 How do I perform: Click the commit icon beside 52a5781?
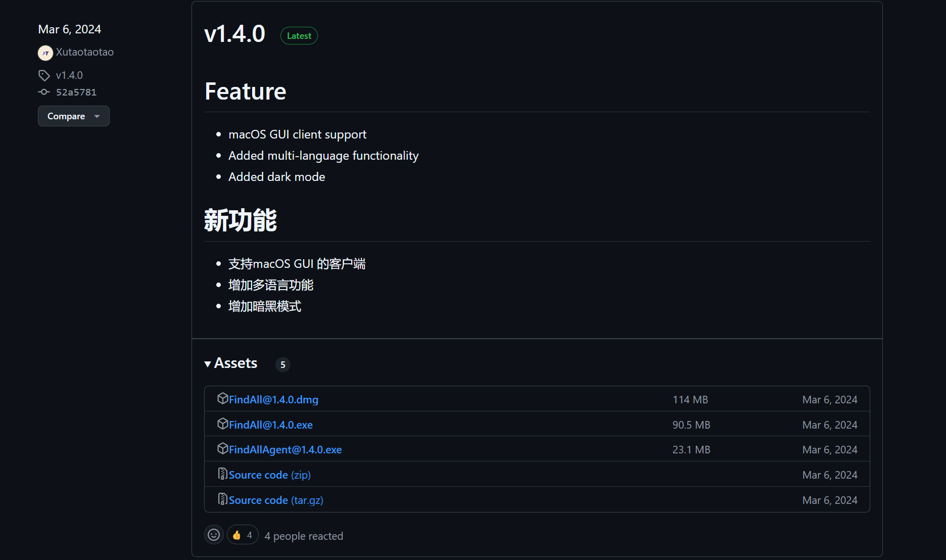44,92
